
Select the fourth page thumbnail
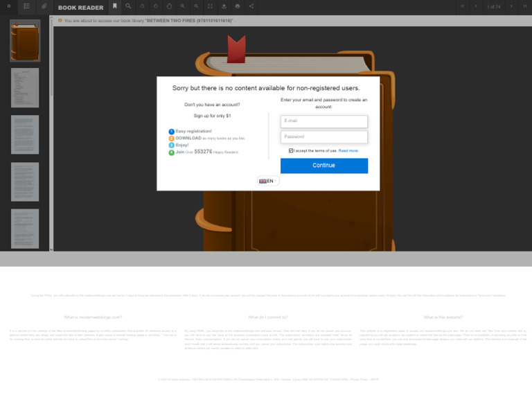pos(25,182)
